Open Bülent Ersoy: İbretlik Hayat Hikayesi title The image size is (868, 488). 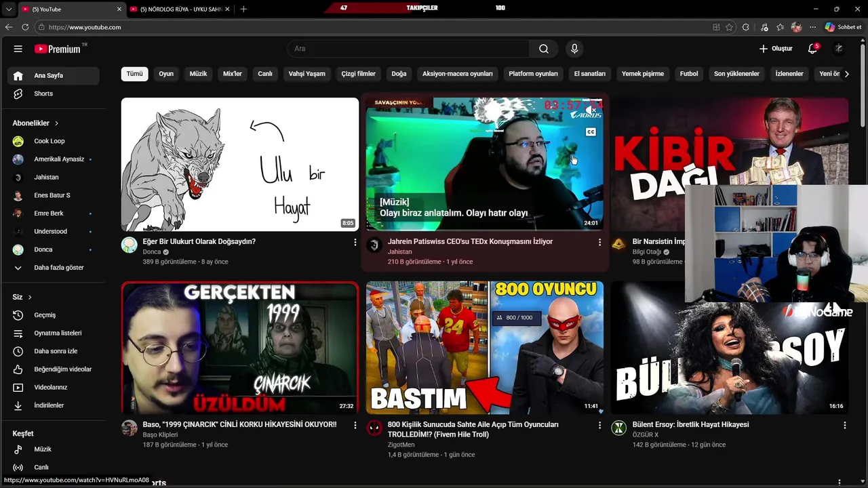(x=690, y=424)
